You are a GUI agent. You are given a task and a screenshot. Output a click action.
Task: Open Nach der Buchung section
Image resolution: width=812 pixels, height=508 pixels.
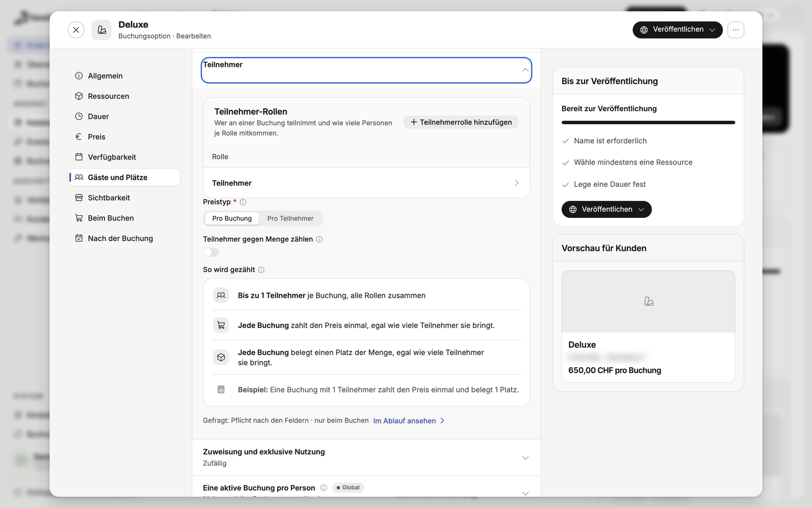tap(124, 238)
